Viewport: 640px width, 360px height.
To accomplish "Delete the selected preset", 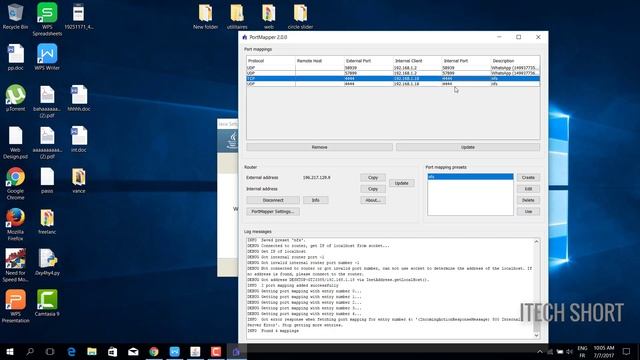I will [528, 200].
